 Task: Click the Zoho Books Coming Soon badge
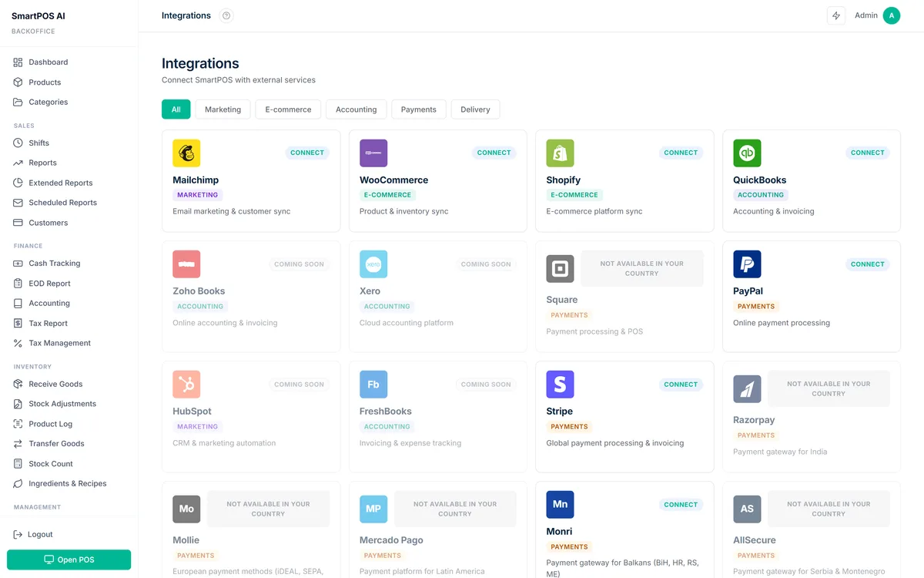299,264
